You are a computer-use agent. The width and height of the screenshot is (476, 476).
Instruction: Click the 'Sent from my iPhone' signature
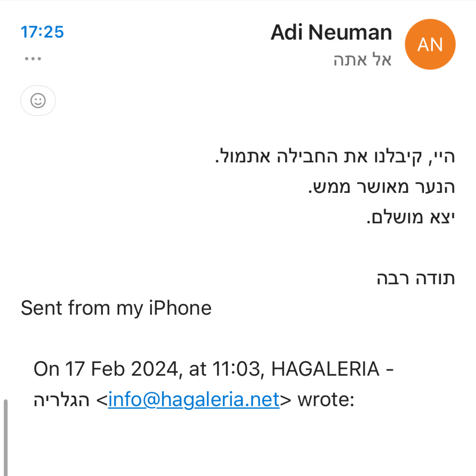tap(116, 308)
